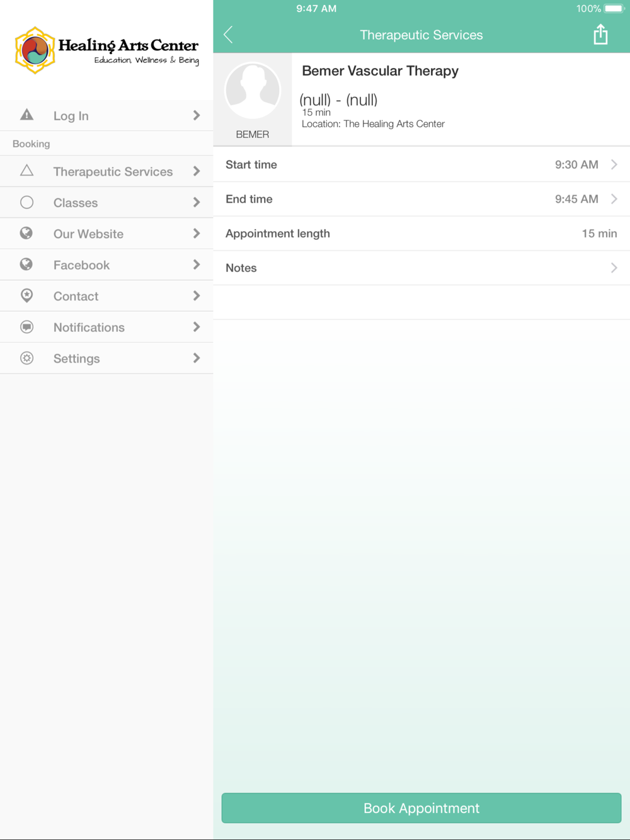Click the Appointment length label
The height and width of the screenshot is (840, 630).
point(278,234)
